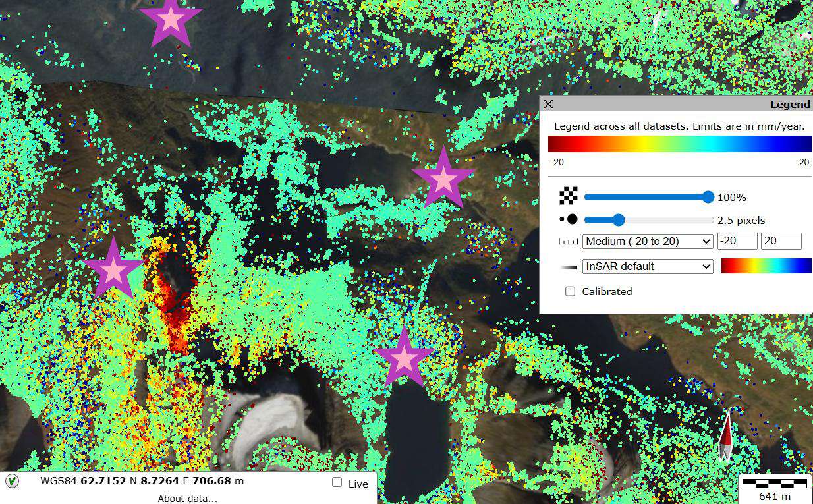Click the legend's wide red-to-blue color bar
813x504 pixels.
[680, 144]
